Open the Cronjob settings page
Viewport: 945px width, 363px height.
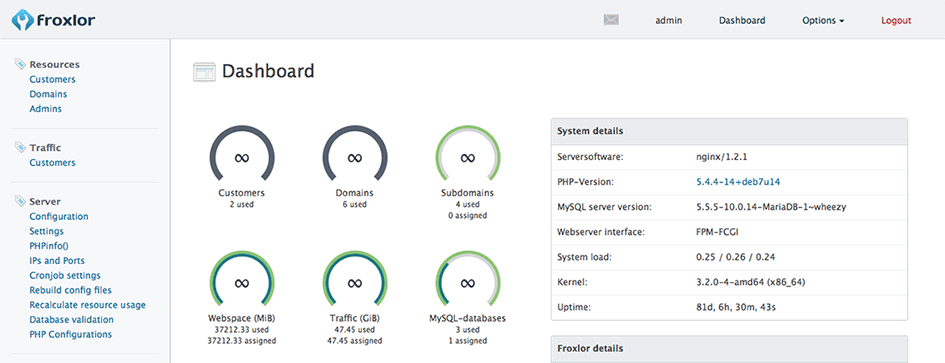[x=65, y=276]
